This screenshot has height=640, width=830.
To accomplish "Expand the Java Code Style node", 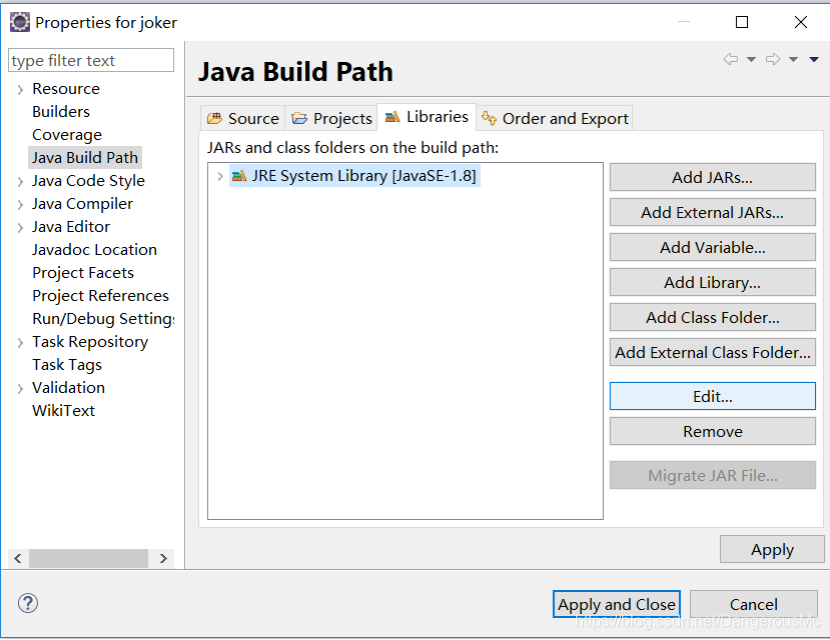I will [x=20, y=182].
